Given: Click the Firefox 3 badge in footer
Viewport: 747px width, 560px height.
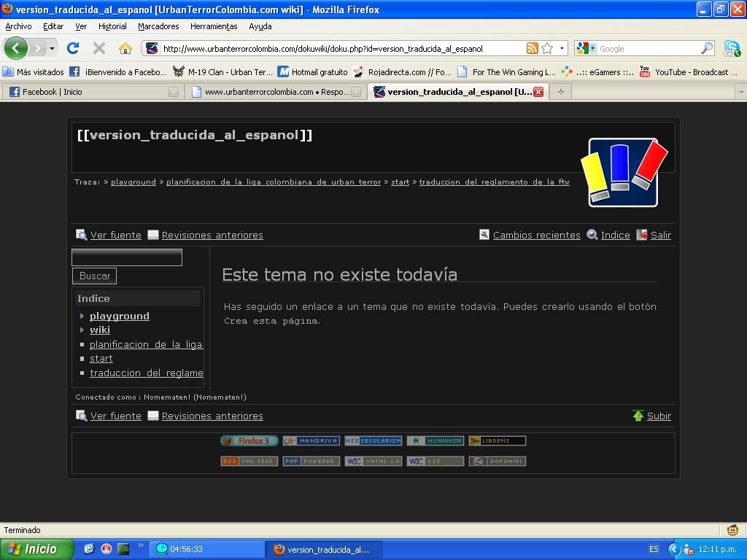Looking at the screenshot, I should click(249, 441).
